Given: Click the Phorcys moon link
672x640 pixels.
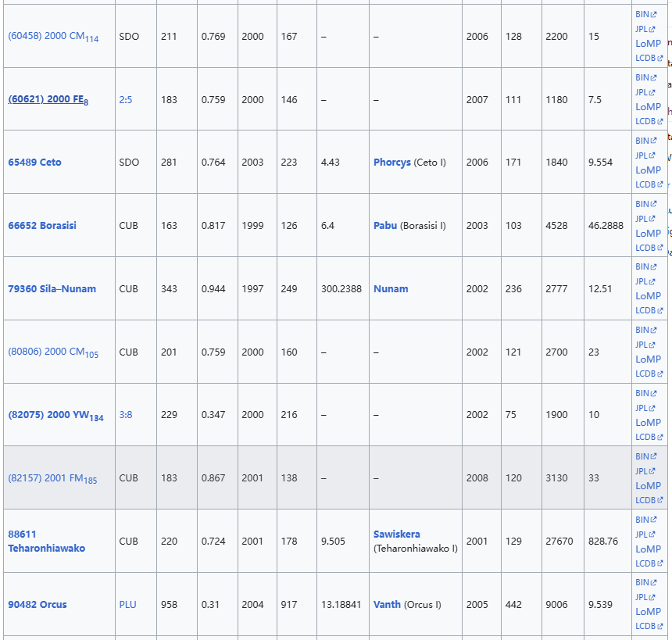Looking at the screenshot, I should click(391, 163).
